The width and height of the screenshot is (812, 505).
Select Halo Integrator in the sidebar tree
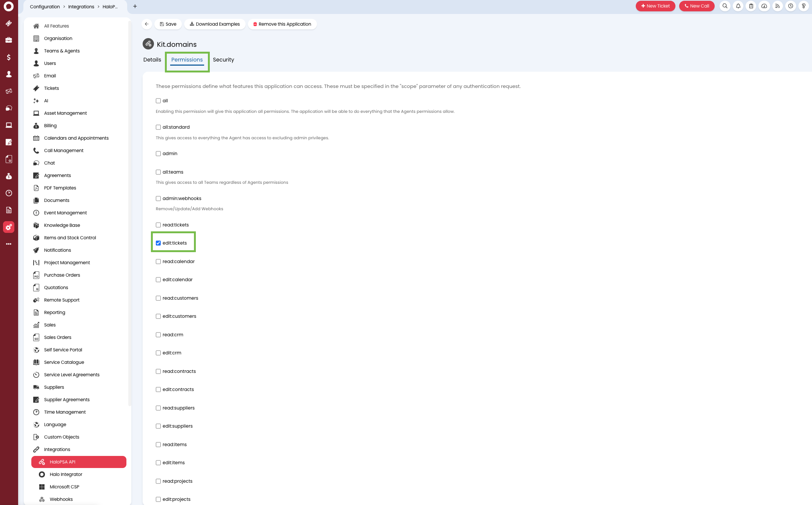point(66,474)
